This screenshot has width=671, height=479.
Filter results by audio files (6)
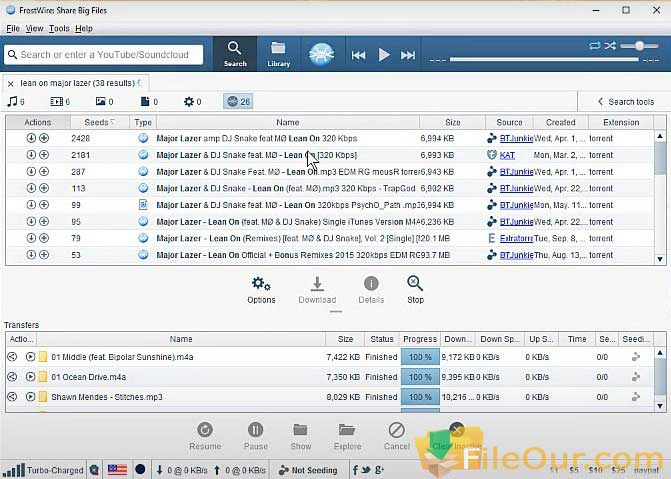click(16, 101)
